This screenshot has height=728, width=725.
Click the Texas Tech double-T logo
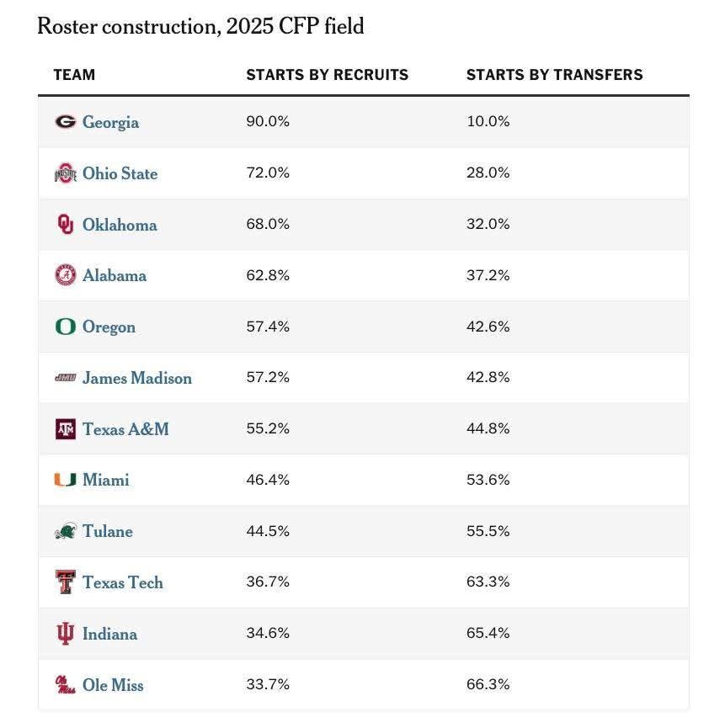(66, 582)
